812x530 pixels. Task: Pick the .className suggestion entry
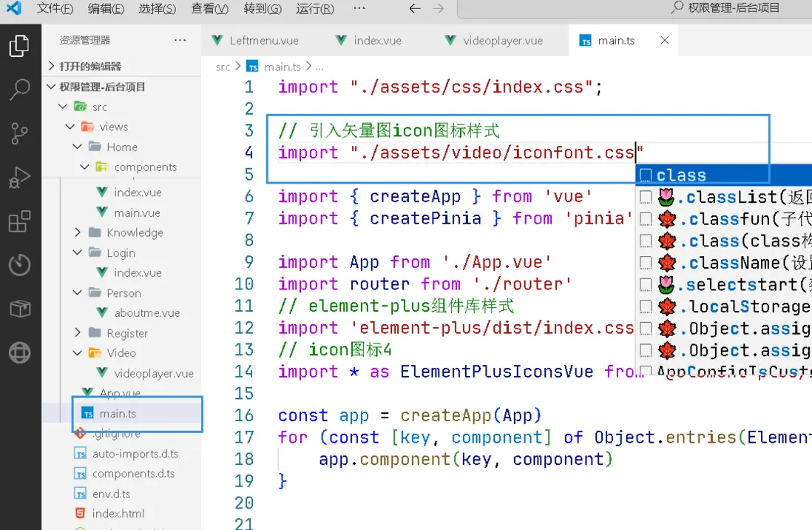[x=728, y=263]
